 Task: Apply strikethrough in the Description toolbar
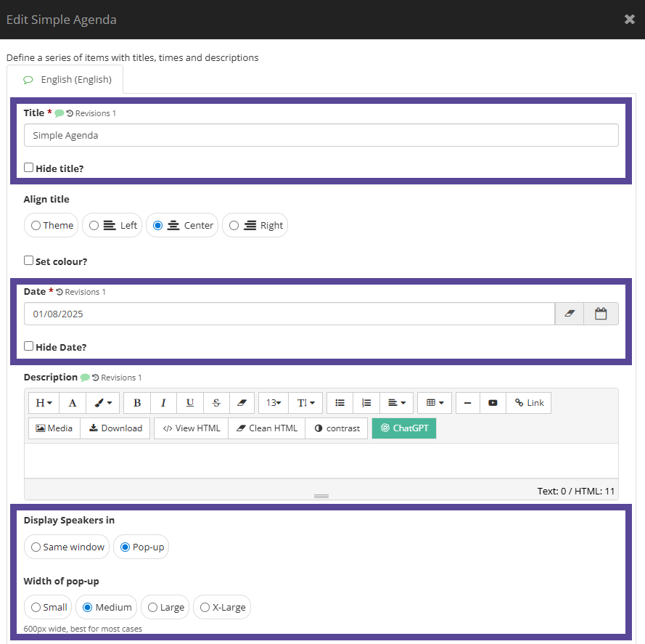point(216,403)
